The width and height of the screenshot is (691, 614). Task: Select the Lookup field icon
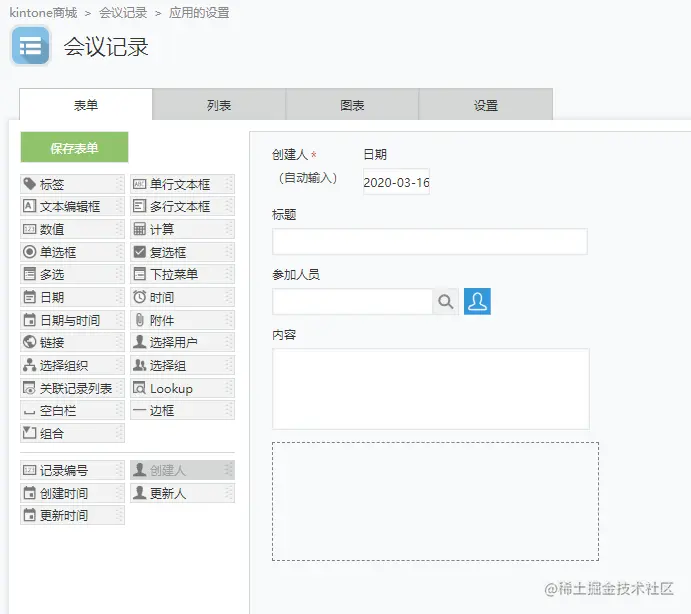tap(139, 388)
